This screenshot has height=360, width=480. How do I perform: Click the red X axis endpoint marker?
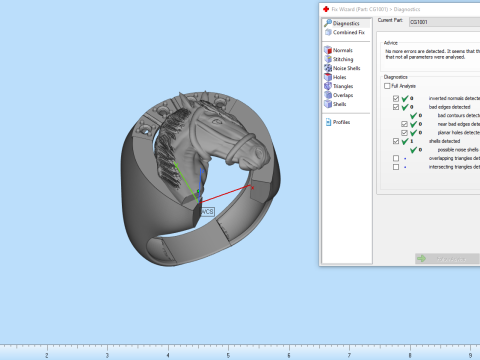click(252, 188)
